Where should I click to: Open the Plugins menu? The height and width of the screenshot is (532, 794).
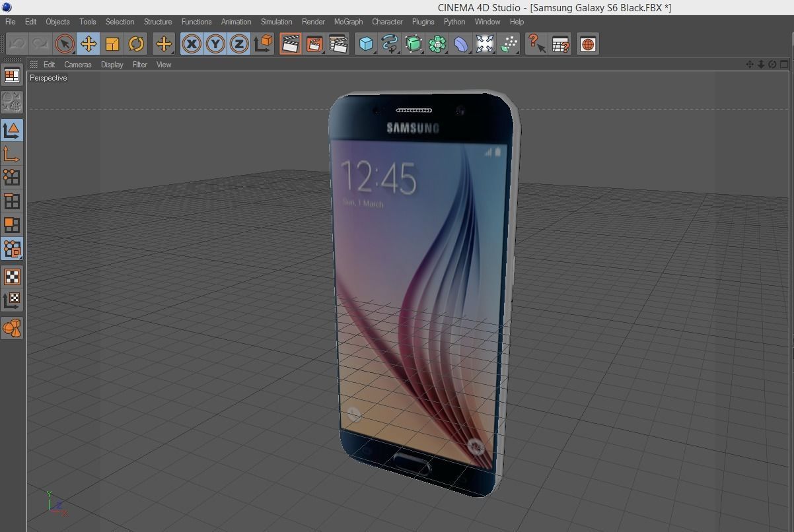coord(423,22)
